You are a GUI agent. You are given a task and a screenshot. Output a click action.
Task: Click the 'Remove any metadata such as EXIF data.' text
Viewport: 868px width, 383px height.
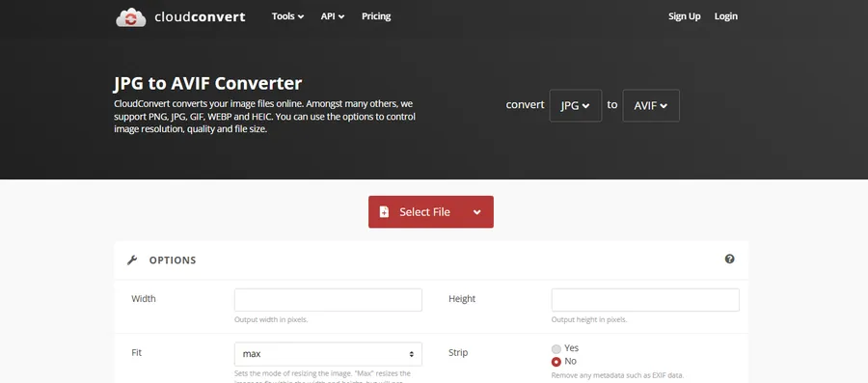[x=617, y=375]
